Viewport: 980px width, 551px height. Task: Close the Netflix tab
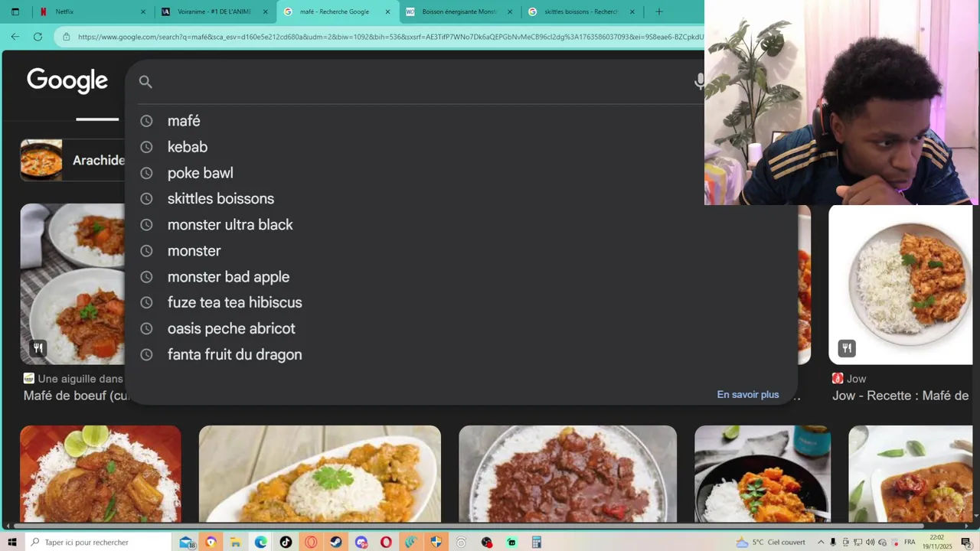[x=143, y=11]
